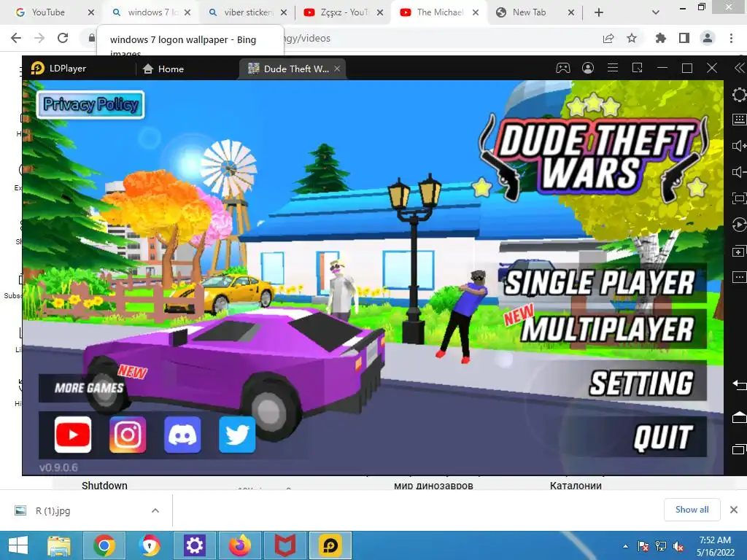The width and height of the screenshot is (747, 560).
Task: Click the Android home icon in LDPlayer sidebar
Action: (740, 417)
